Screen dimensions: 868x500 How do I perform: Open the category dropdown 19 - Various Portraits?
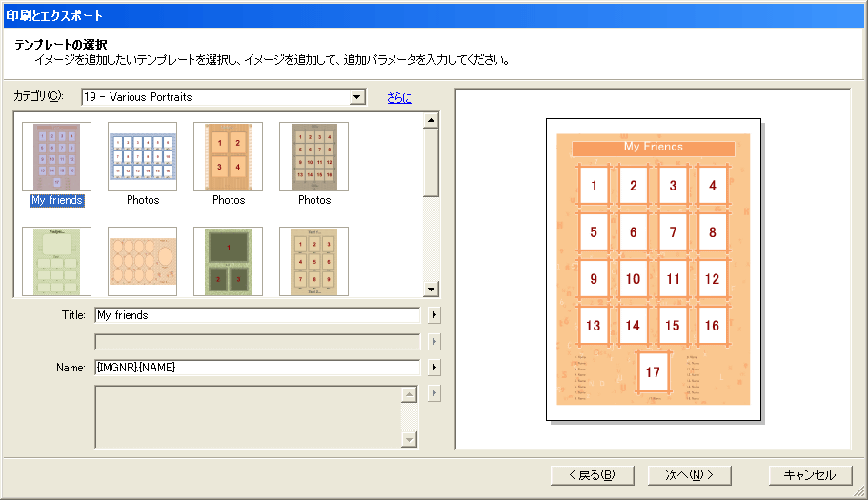224,97
